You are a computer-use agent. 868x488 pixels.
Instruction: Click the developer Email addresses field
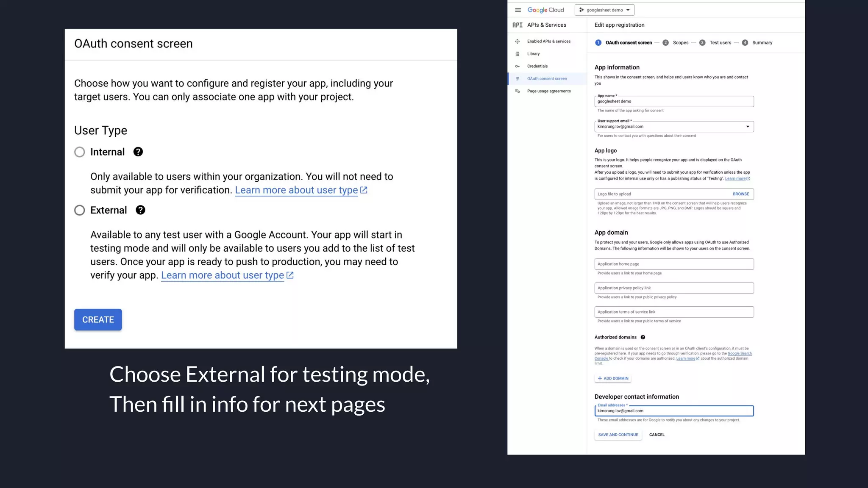(674, 411)
